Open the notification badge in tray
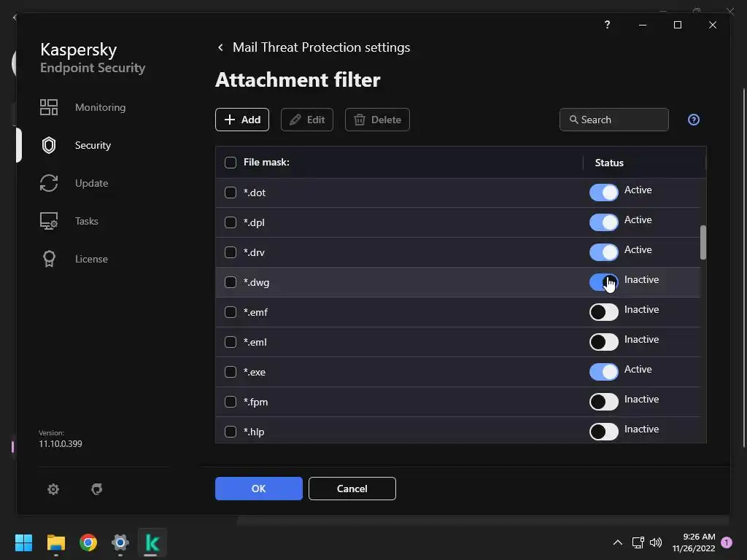The height and width of the screenshot is (560, 747). coord(727,542)
